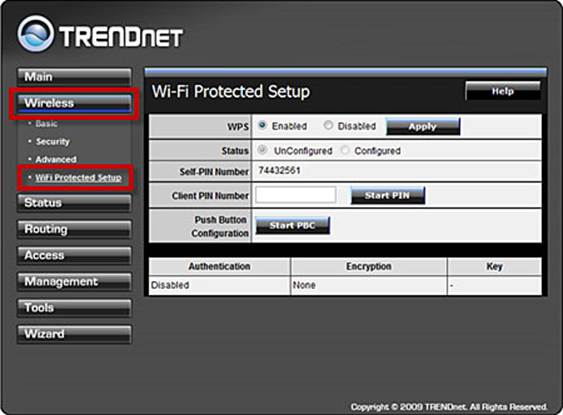Open the wireless Security page
Screen dimensions: 563x415
pos(52,141)
